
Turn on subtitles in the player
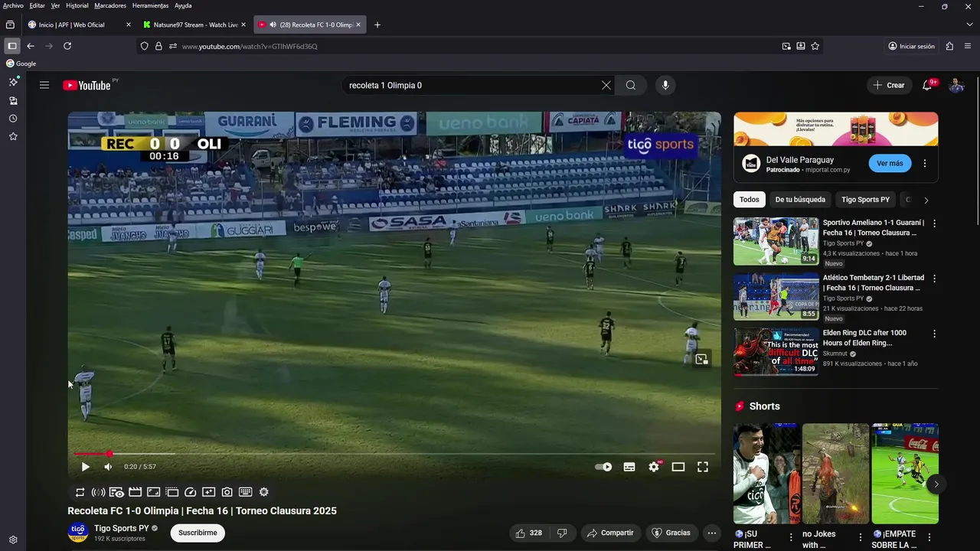[x=629, y=467]
